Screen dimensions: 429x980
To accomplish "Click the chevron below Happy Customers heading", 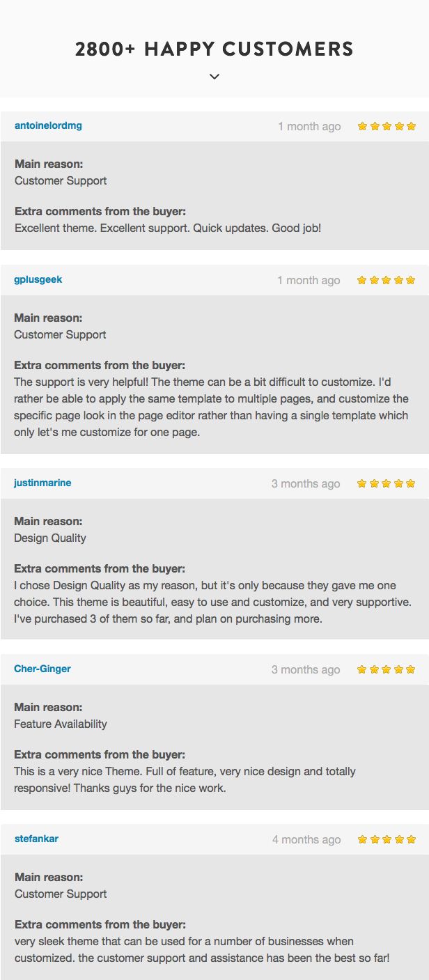I will (214, 77).
